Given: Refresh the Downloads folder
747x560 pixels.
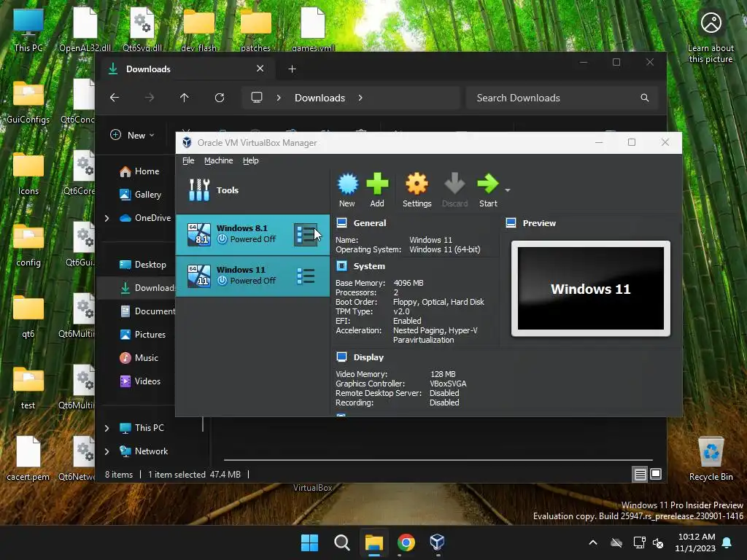Looking at the screenshot, I should (x=220, y=98).
